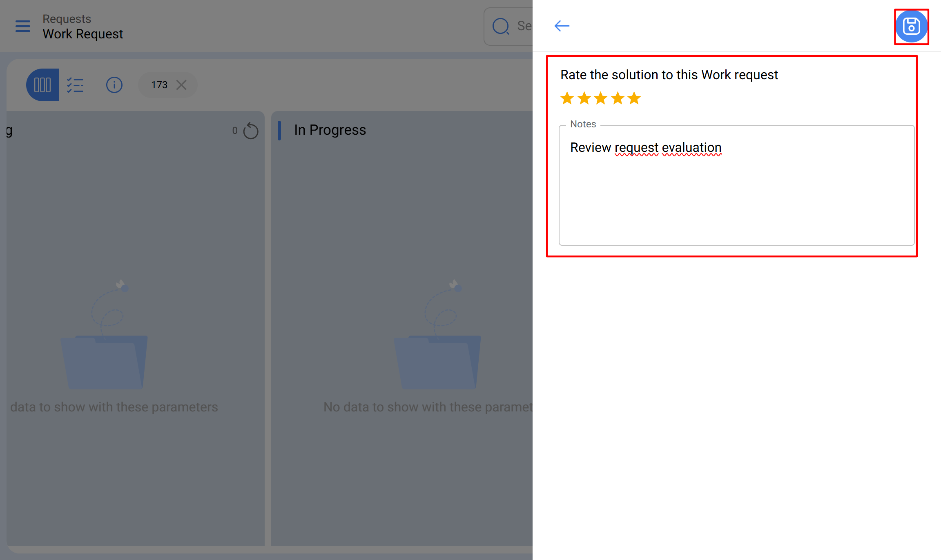Refresh the column with reload icon

(x=250, y=131)
